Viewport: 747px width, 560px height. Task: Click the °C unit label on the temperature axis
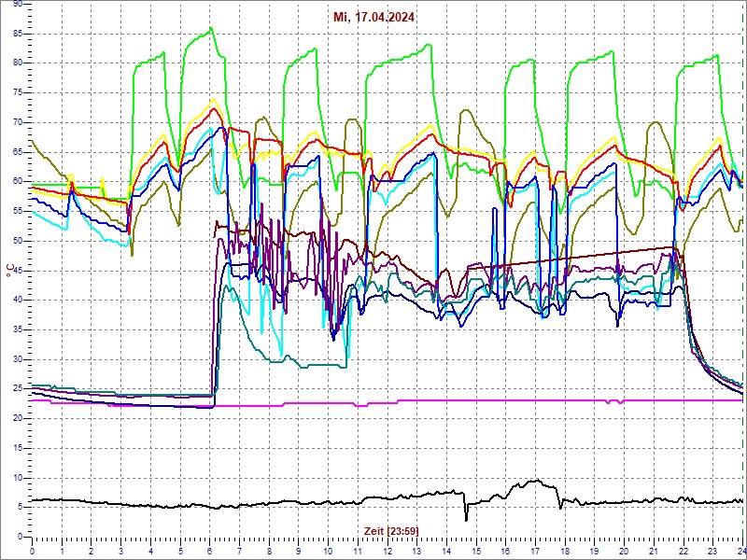[x=9, y=270]
